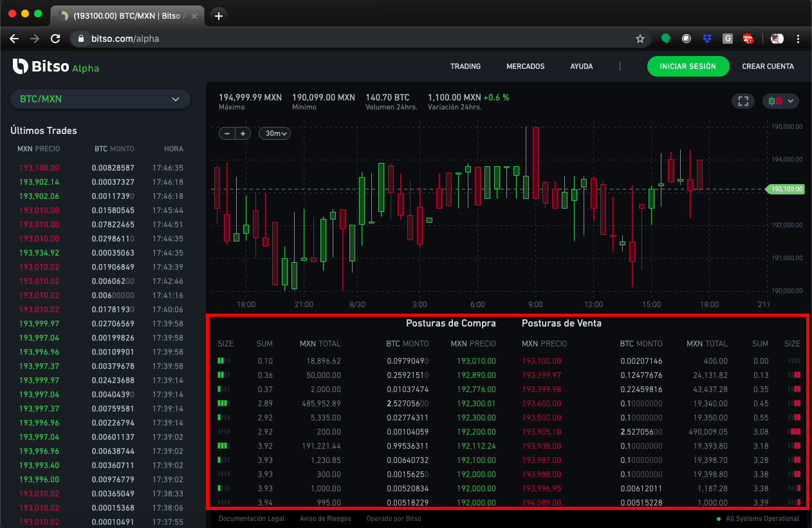The image size is (812, 528).
Task: Open the BTC/MXN trading pair selector
Action: [x=99, y=100]
